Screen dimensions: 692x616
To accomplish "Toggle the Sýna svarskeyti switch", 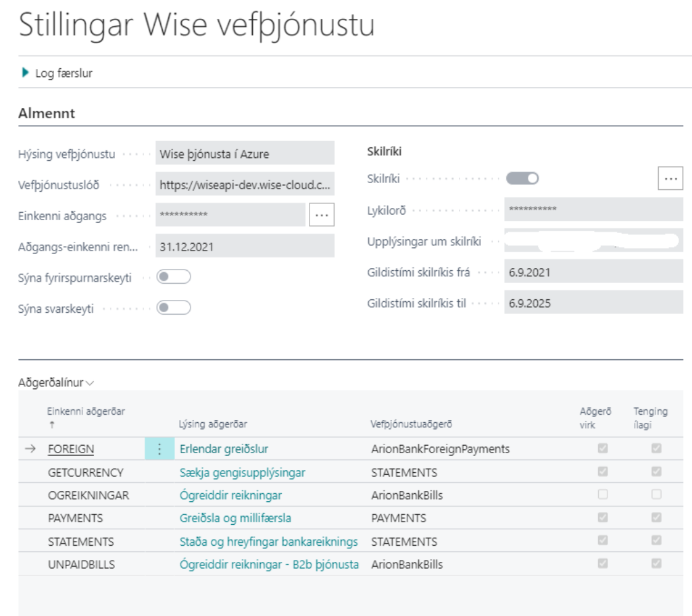I will click(x=174, y=308).
